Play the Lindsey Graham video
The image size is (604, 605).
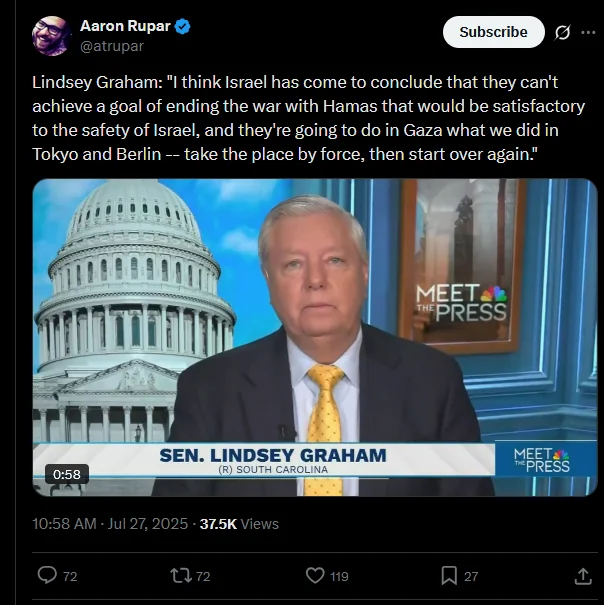[x=315, y=338]
